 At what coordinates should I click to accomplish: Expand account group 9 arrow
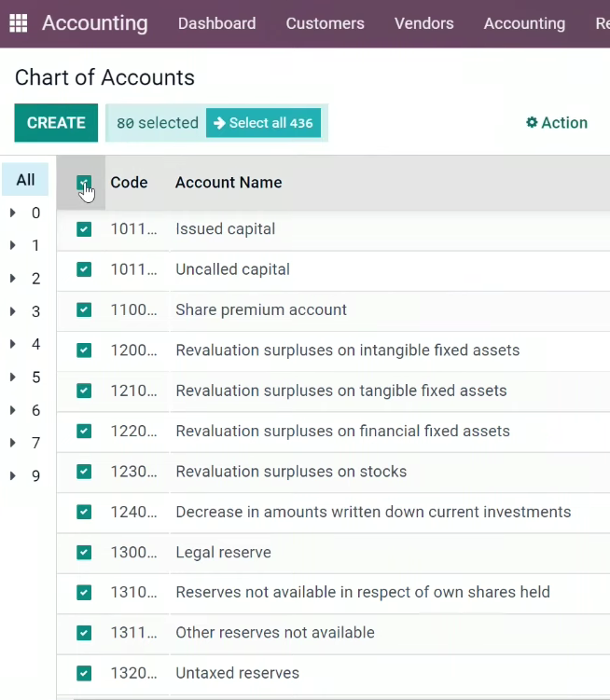[x=13, y=476]
